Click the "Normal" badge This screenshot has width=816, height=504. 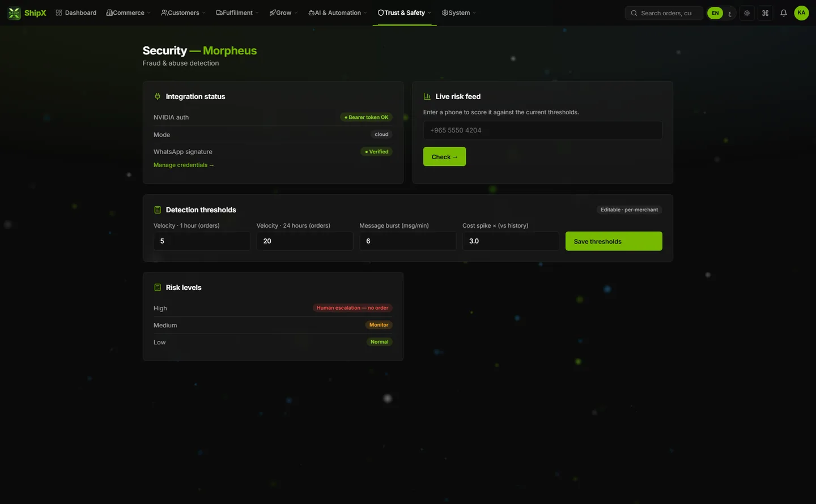[x=379, y=342]
